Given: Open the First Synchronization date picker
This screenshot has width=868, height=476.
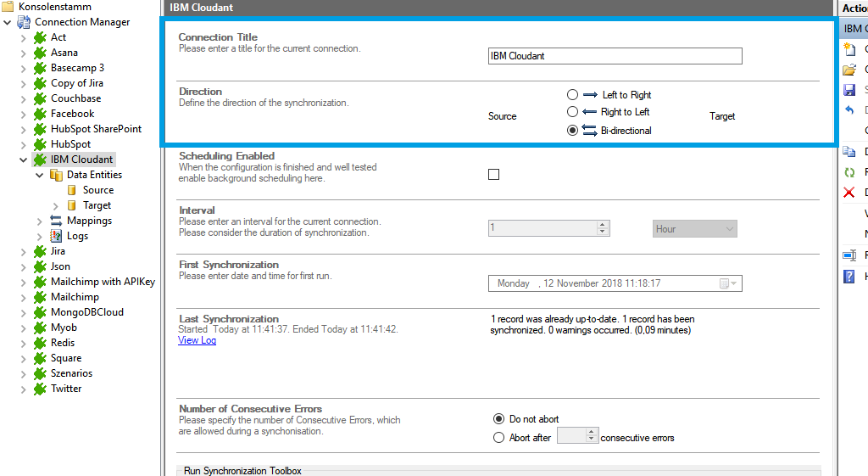Looking at the screenshot, I should pos(728,283).
